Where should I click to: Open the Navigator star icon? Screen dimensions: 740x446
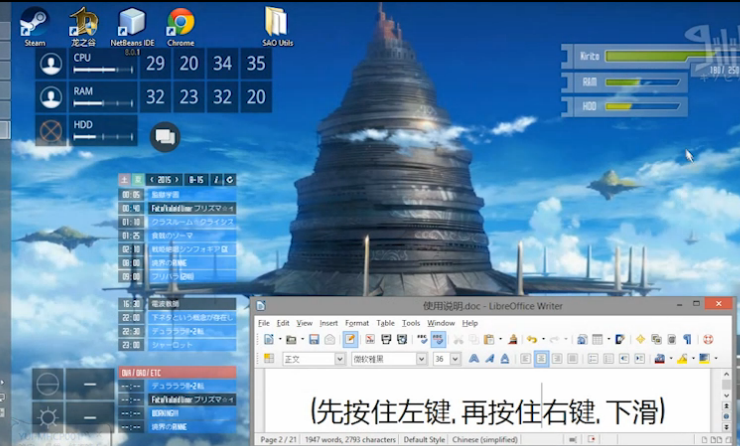(640, 339)
